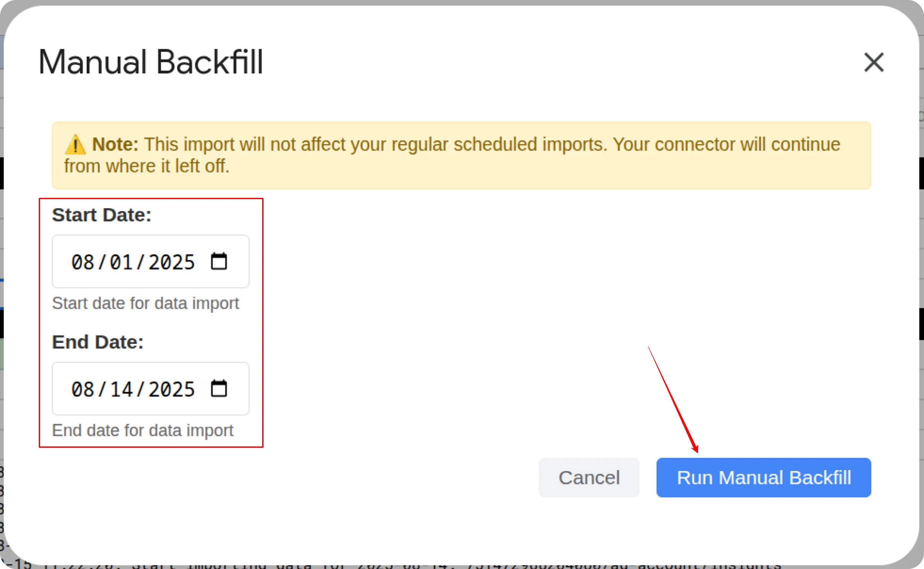Click the Cancel button
Screen dimensions: 924x569
click(589, 477)
